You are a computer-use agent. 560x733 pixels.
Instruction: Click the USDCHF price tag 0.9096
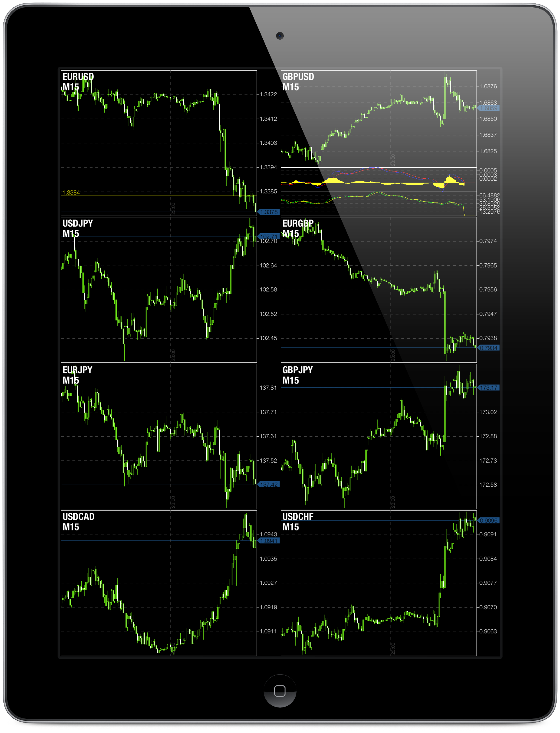(x=489, y=520)
